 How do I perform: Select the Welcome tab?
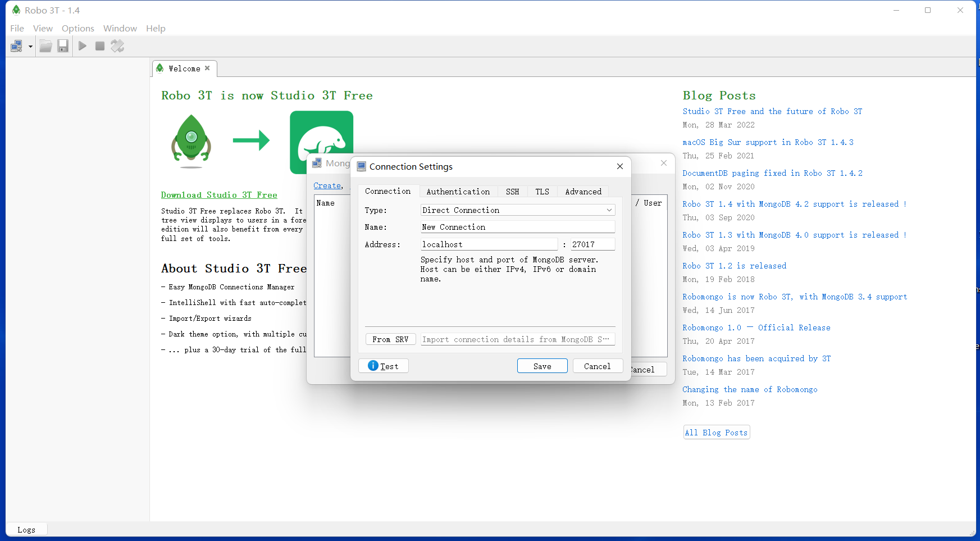(x=184, y=69)
